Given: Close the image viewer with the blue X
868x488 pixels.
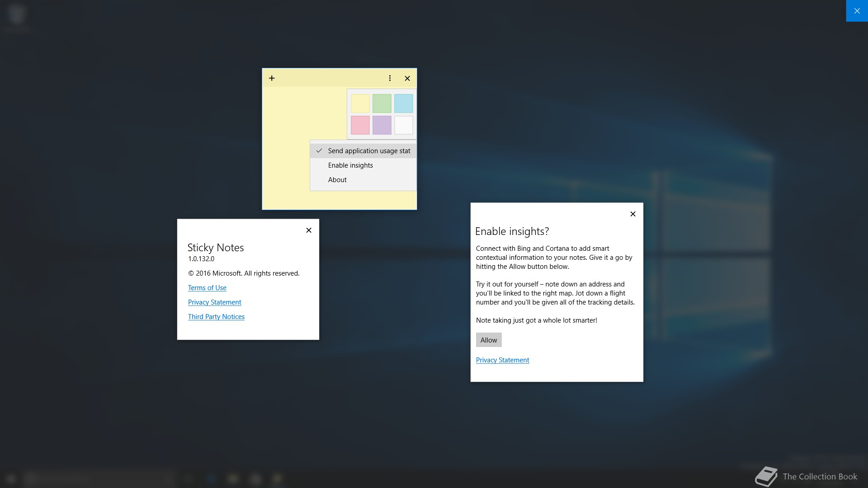Looking at the screenshot, I should coord(857,11).
